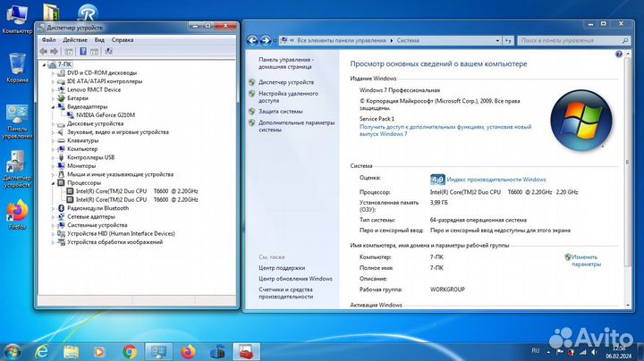Image resolution: width=644 pixels, height=361 pixels.
Task: Expand Сетевые адаптеры node
Action: coord(53,217)
